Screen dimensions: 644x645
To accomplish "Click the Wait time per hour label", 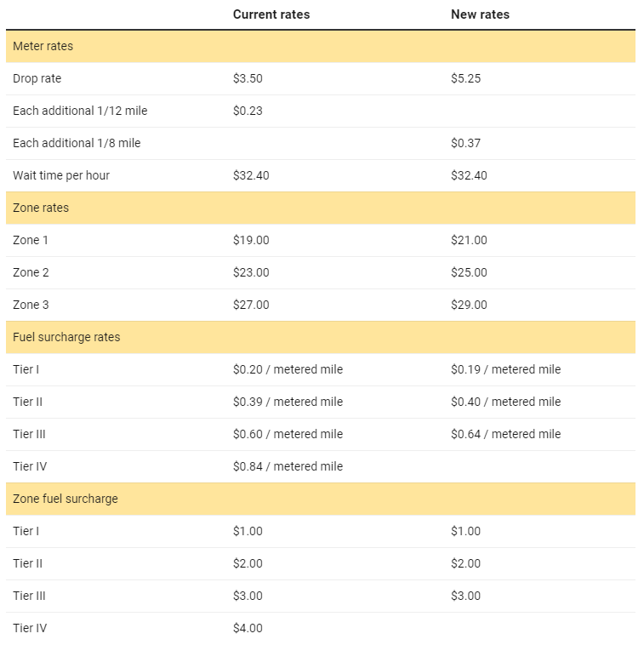I will 61,175.
